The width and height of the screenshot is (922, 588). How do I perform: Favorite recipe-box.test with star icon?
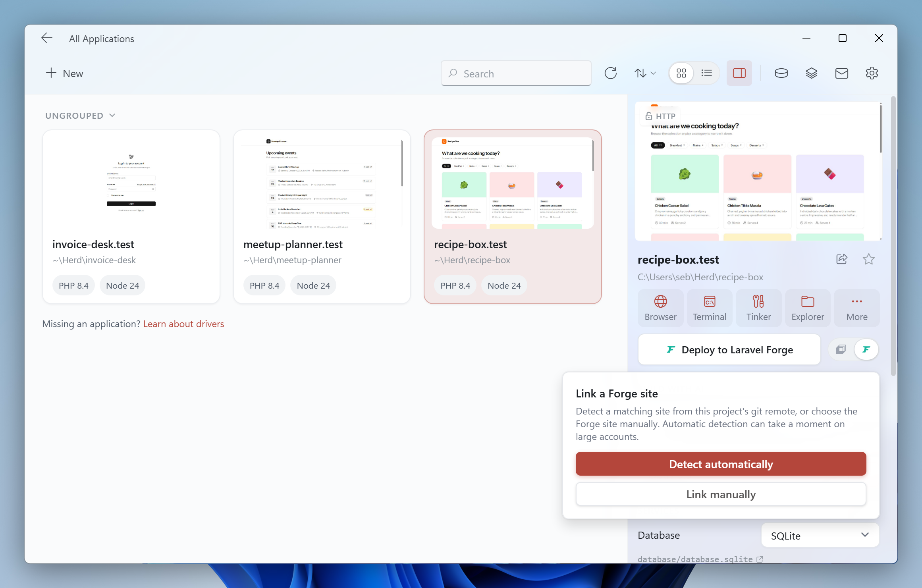click(x=869, y=259)
